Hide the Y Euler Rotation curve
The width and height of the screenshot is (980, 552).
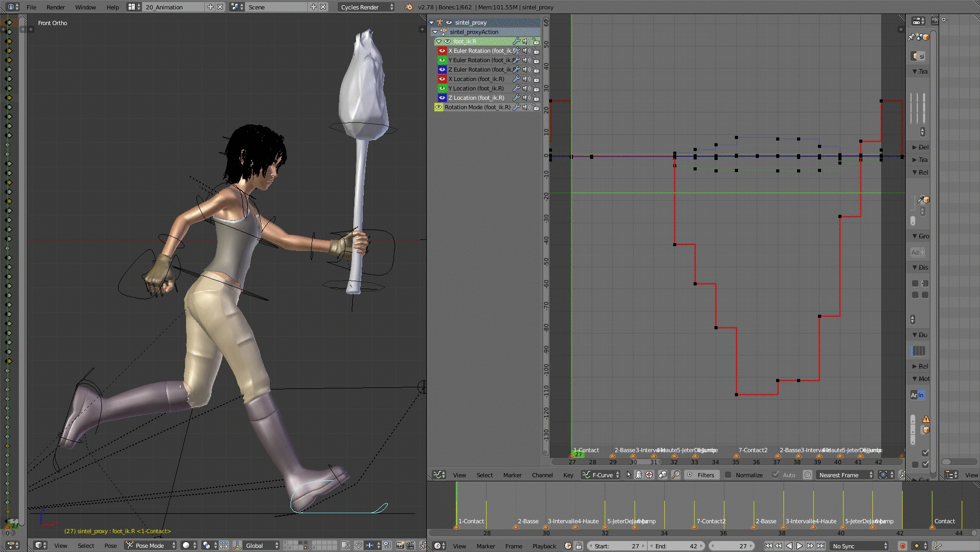click(x=442, y=60)
